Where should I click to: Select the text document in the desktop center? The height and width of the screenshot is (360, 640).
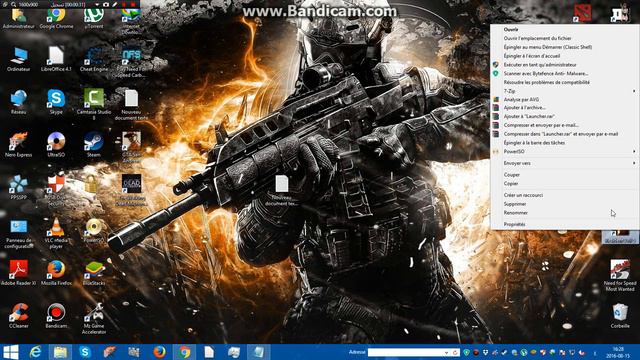(x=281, y=190)
